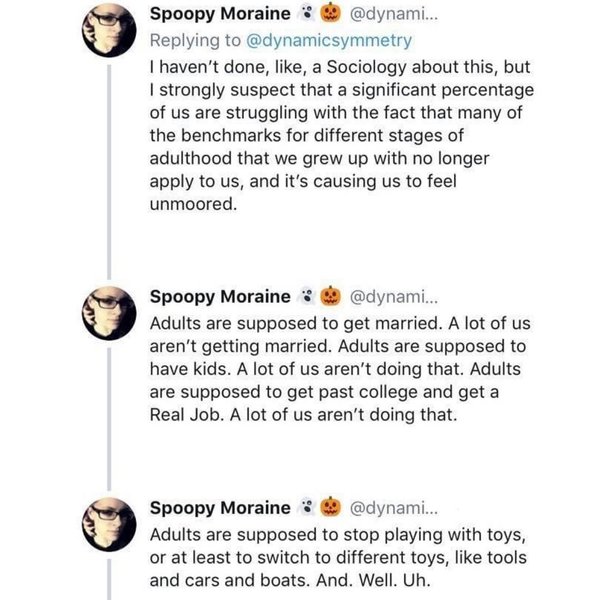Click the 'Spoopy Moraine' name on the second tweet
This screenshot has height=600, width=600.
click(219, 297)
